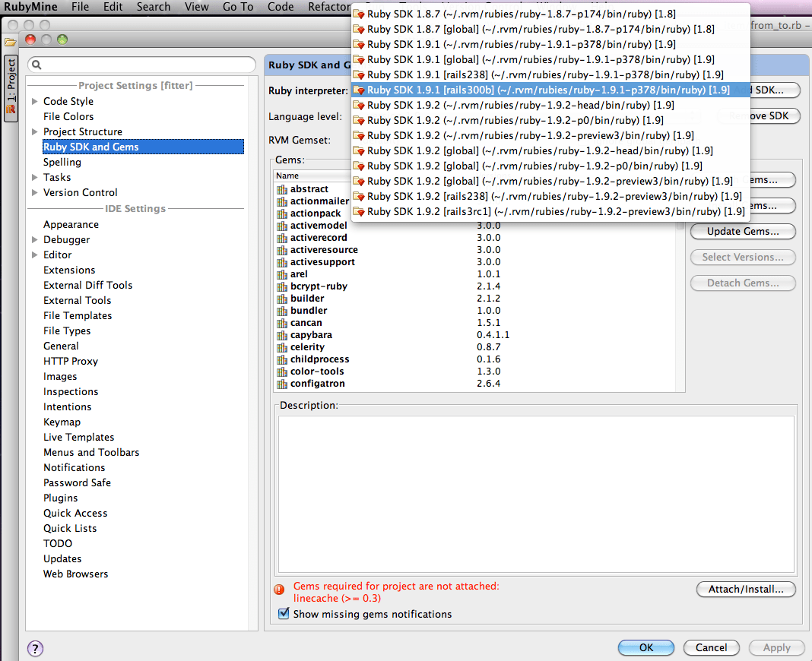Click the gem icon beside builder

(x=282, y=299)
